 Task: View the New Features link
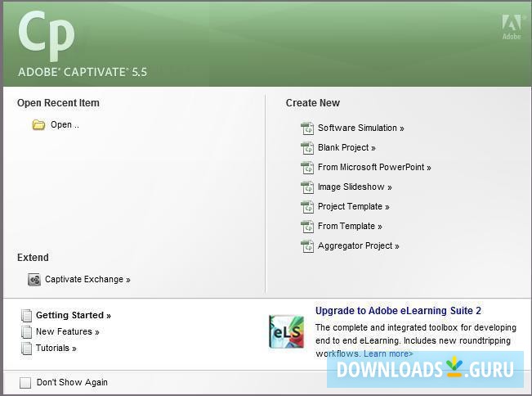[68, 332]
